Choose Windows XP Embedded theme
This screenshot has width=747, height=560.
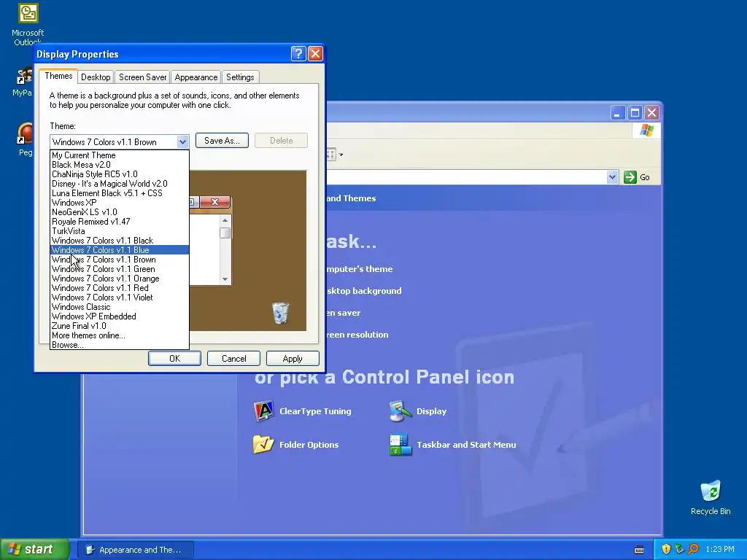[x=120, y=316]
